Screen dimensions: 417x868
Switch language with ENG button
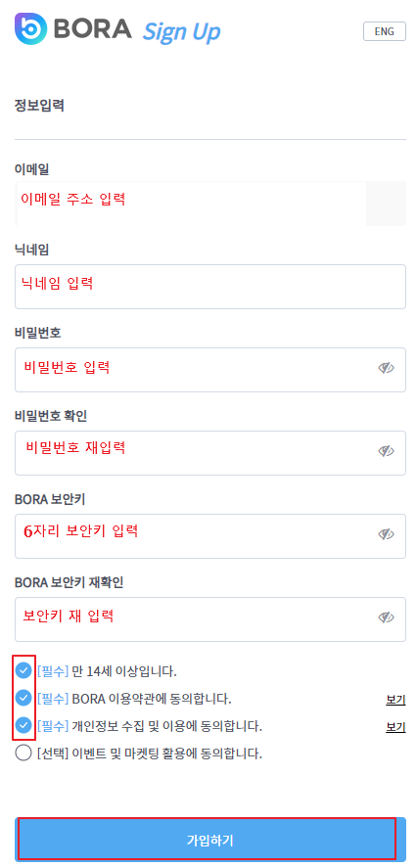[x=385, y=31]
